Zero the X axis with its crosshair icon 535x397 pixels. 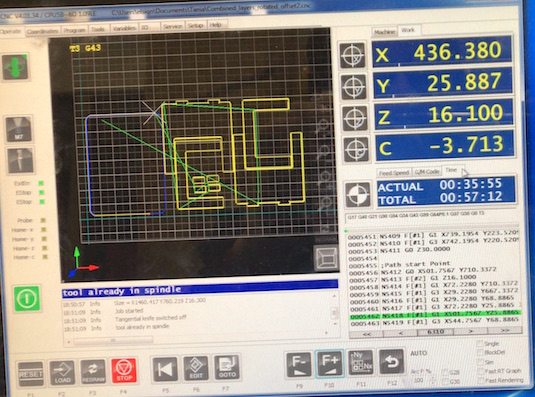[352, 55]
